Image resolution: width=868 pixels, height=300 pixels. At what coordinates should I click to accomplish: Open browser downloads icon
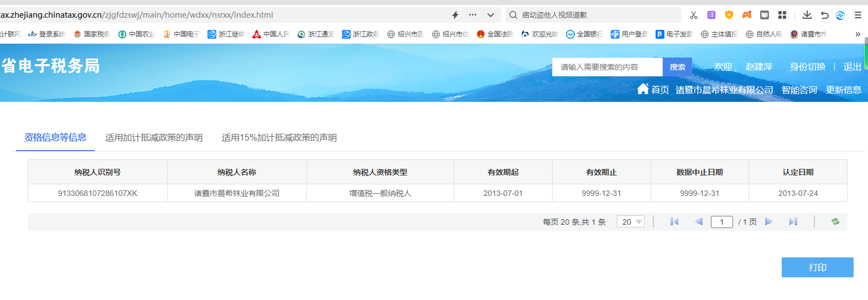click(807, 15)
